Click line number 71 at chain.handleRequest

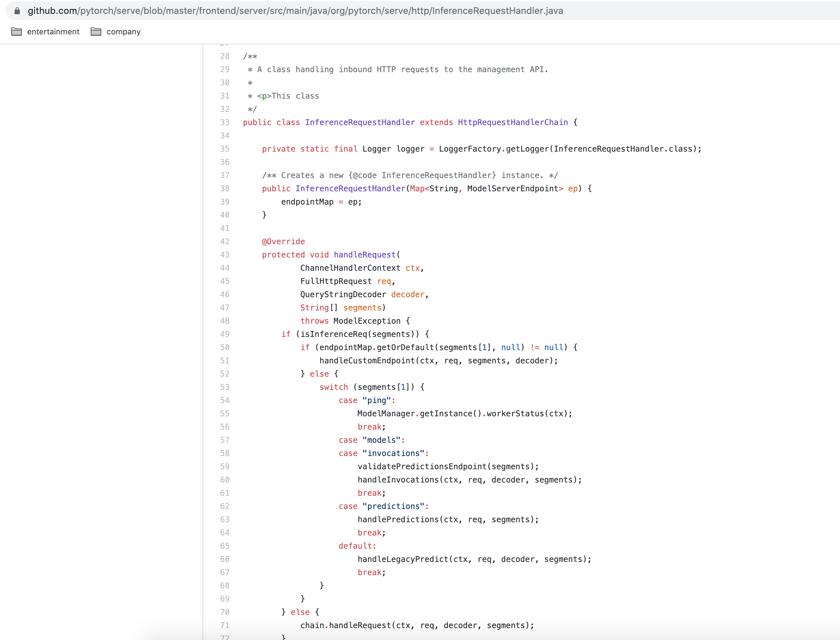(x=224, y=625)
